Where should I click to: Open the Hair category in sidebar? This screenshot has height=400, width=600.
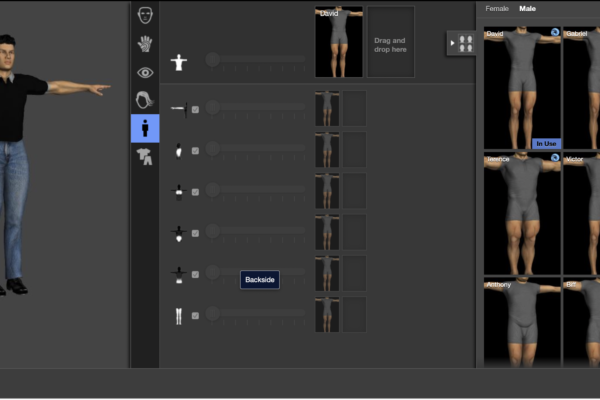[x=145, y=100]
